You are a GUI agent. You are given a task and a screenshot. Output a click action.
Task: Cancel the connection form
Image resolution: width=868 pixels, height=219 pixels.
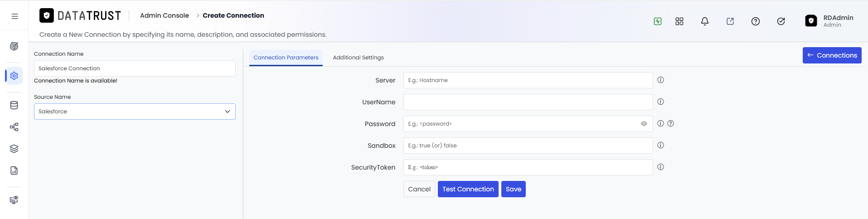(x=419, y=189)
